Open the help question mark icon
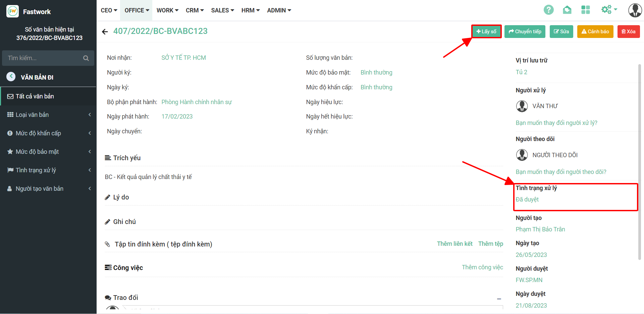This screenshot has width=644, height=314. click(x=548, y=10)
